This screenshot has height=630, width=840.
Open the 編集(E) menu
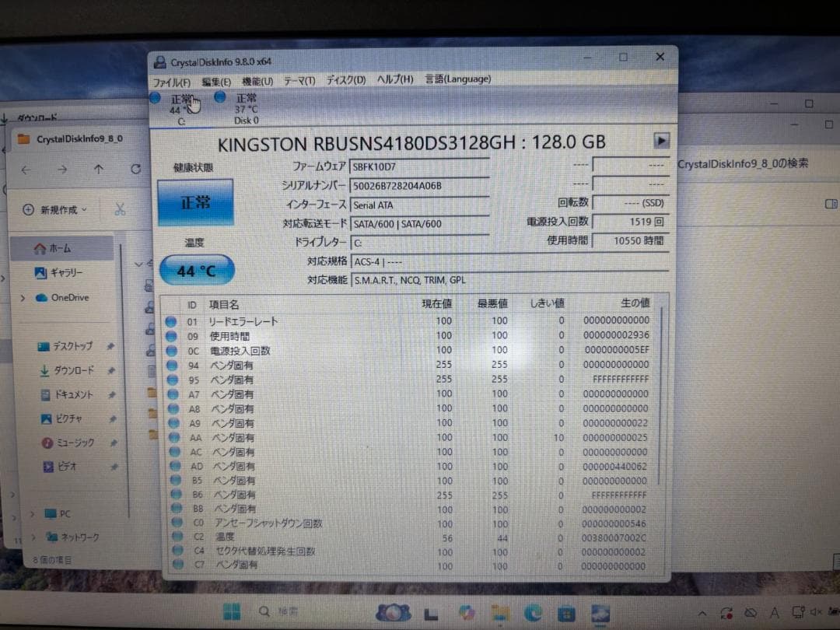216,82
